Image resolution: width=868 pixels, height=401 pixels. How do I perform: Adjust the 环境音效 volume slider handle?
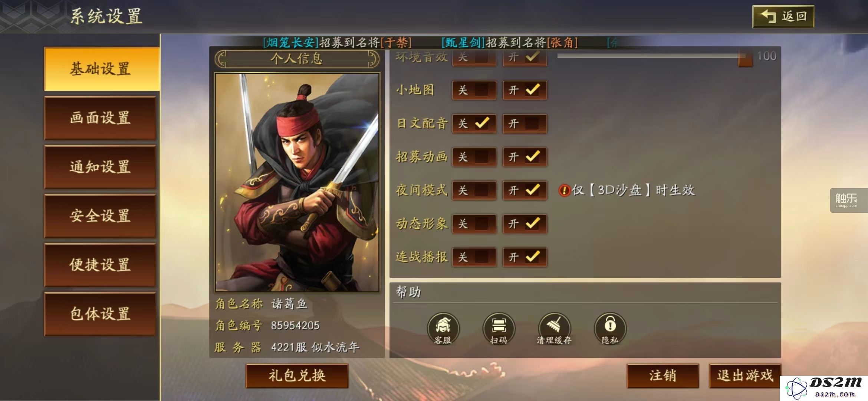[x=745, y=58]
